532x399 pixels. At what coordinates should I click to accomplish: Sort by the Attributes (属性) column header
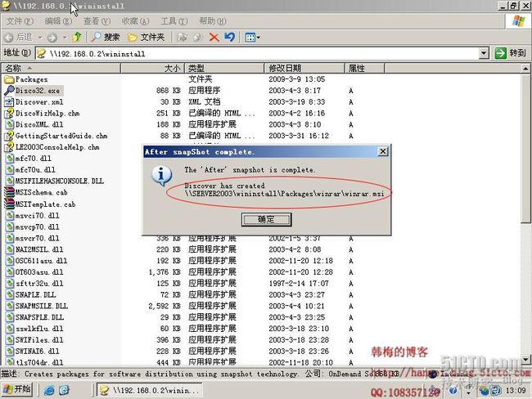[365, 68]
